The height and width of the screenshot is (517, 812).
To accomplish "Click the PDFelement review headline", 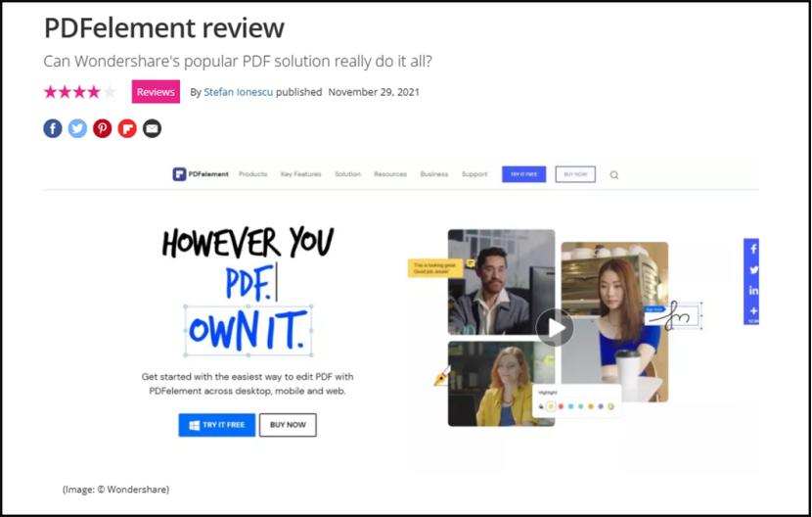I will [x=164, y=28].
